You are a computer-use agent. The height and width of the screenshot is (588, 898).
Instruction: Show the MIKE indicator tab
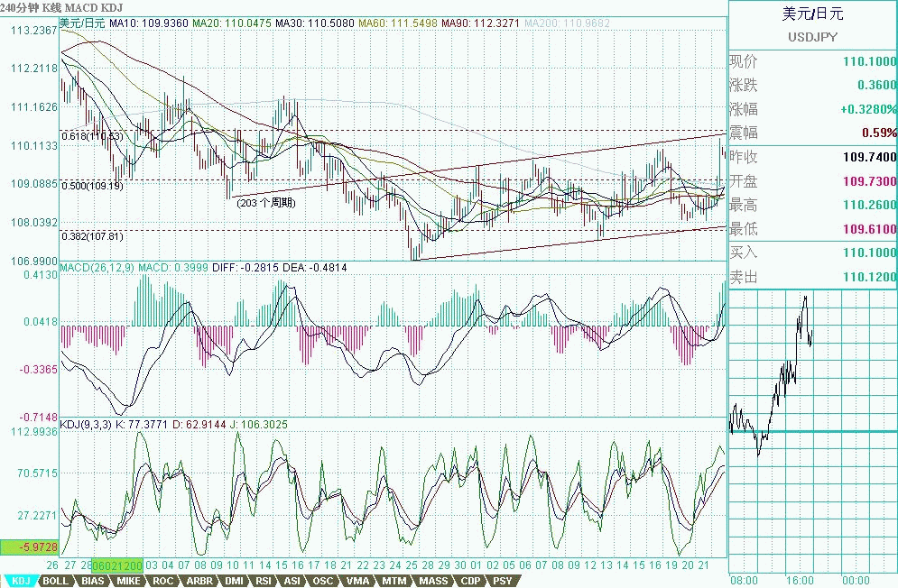(128, 581)
